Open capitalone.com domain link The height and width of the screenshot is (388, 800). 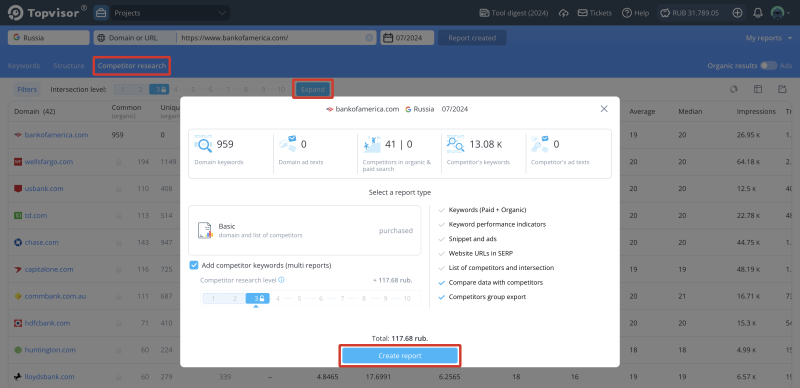[49, 269]
